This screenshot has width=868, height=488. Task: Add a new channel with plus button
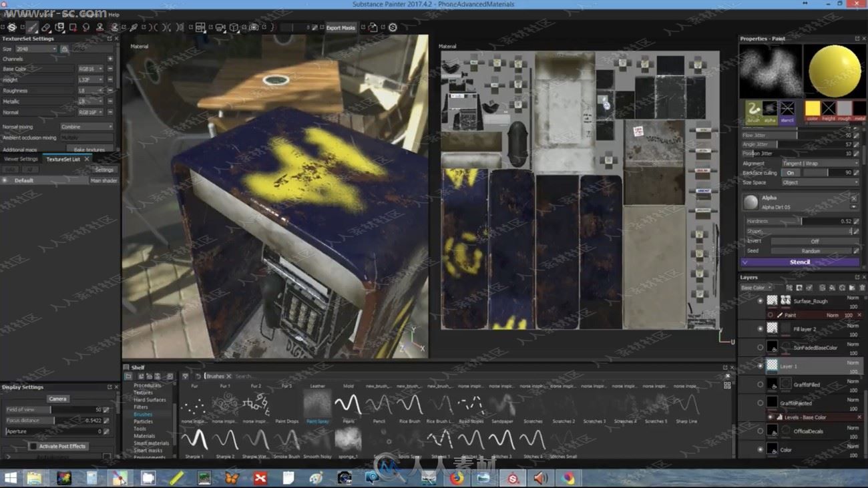[x=110, y=59]
